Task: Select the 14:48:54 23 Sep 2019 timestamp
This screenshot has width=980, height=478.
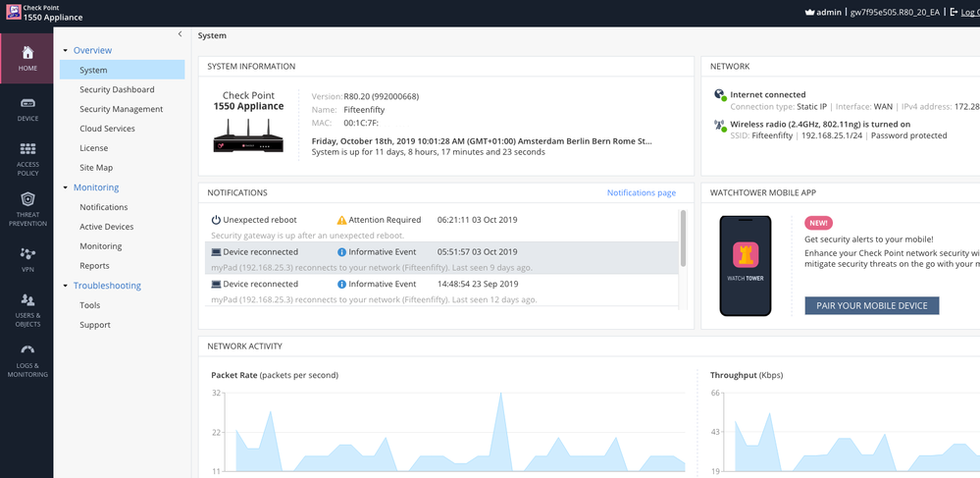Action: click(x=477, y=284)
